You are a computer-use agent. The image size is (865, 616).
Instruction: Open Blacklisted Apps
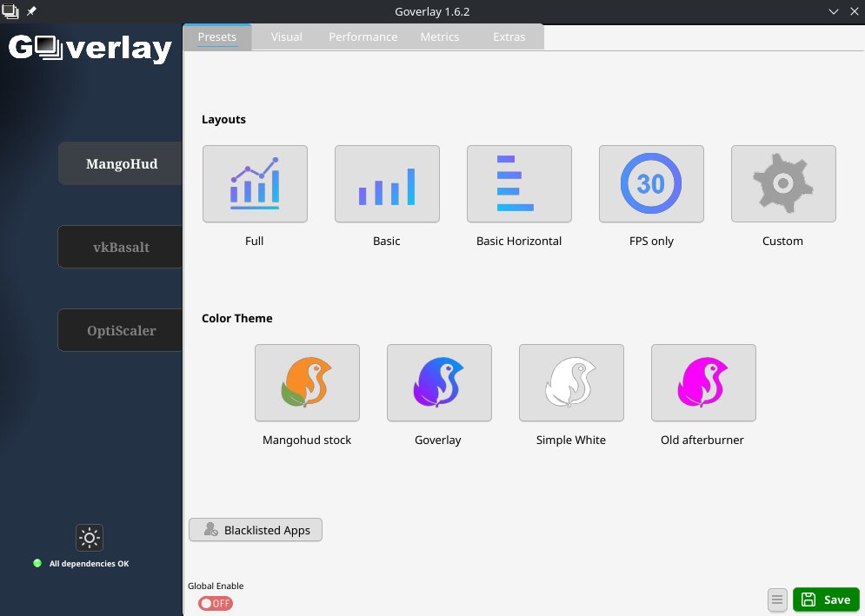[255, 530]
